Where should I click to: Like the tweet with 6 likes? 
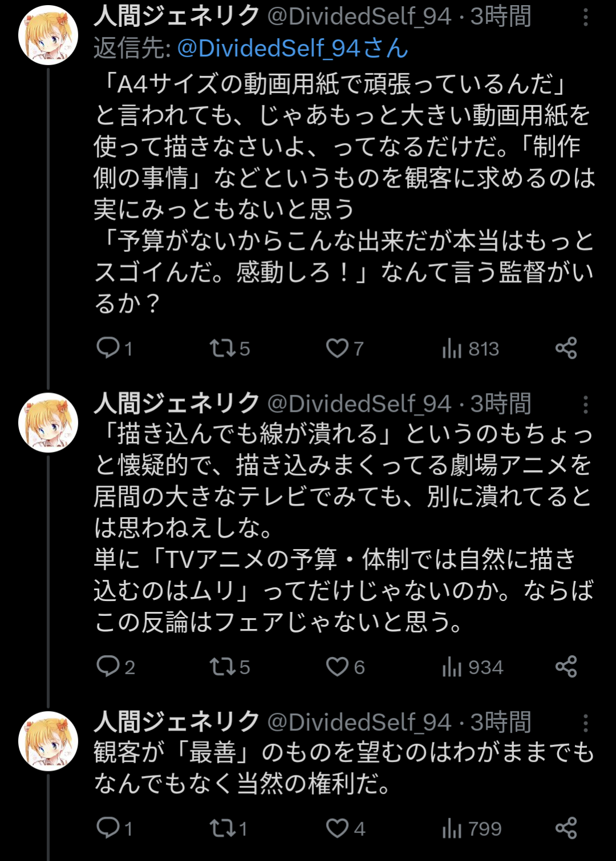(x=337, y=667)
